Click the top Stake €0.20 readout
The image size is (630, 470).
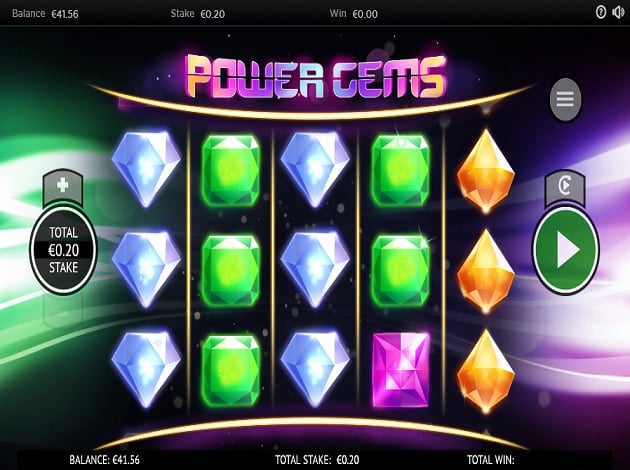pyautogui.click(x=198, y=14)
